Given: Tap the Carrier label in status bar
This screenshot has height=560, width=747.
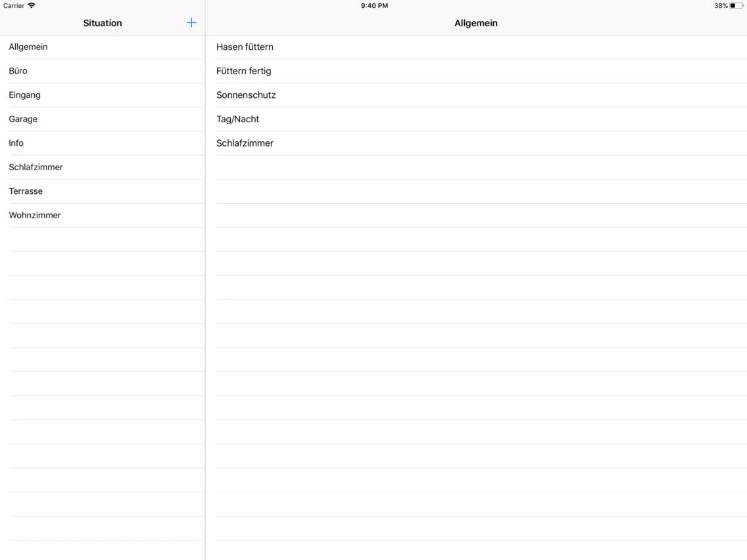Looking at the screenshot, I should (x=14, y=6).
